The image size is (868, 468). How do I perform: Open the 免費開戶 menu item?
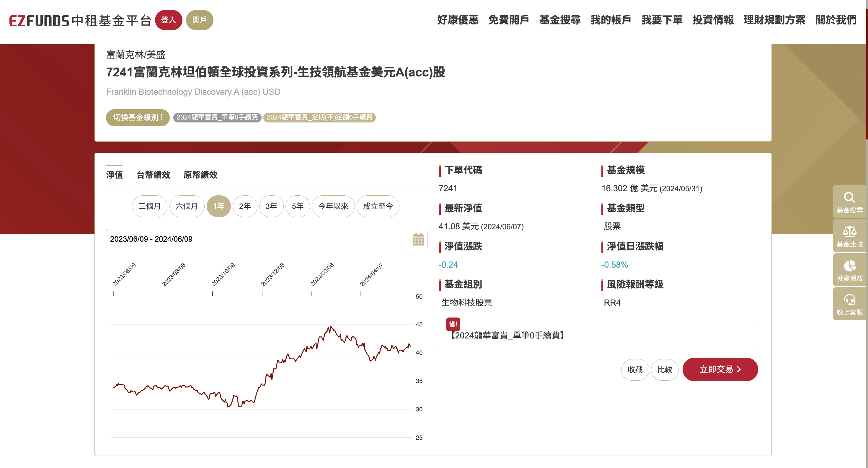(x=508, y=20)
